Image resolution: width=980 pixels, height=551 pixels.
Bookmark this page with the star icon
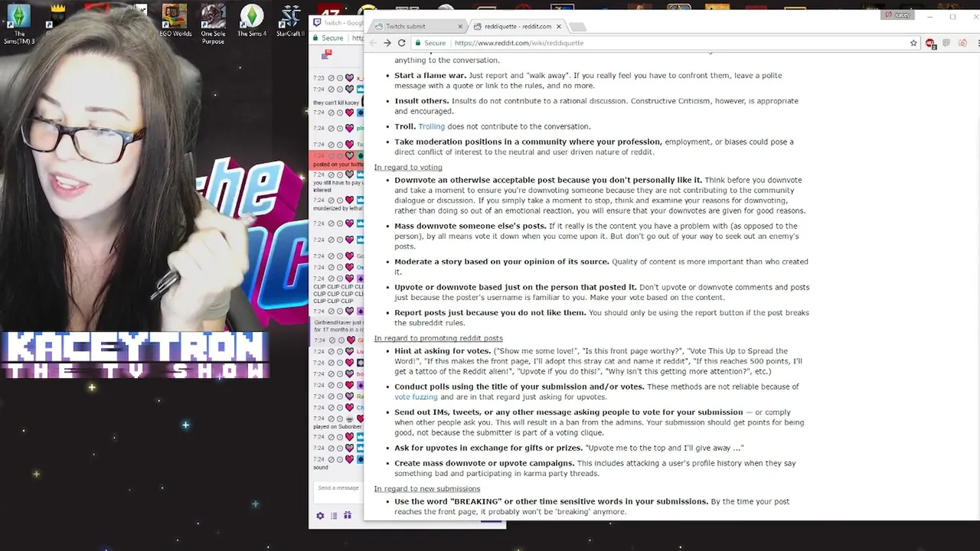pos(913,43)
